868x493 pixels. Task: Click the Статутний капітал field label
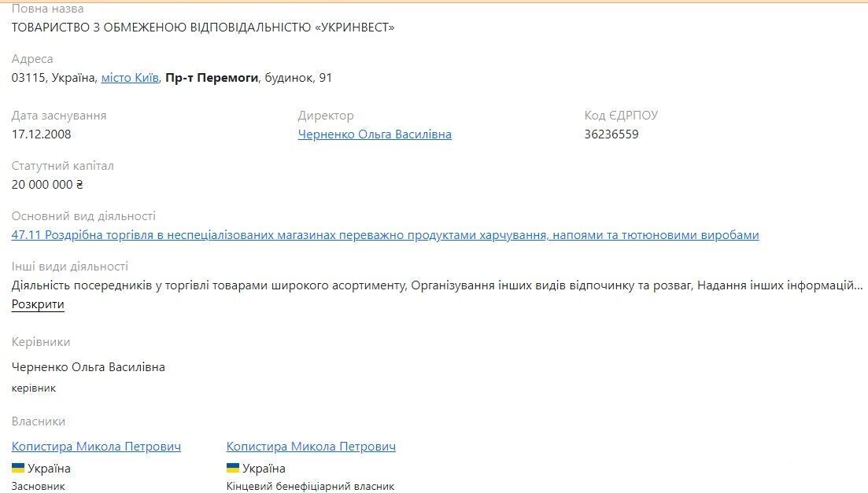(x=62, y=166)
